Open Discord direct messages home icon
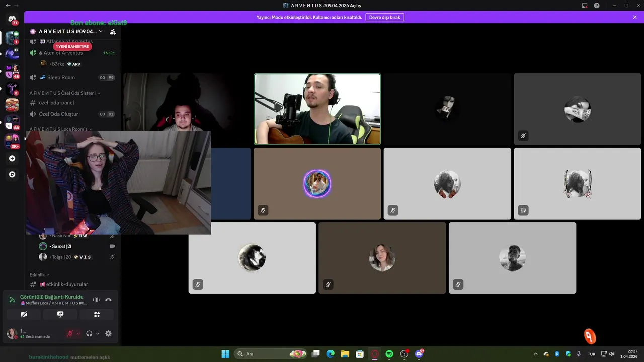Viewport: 644px width, 362px height. coord(12,20)
